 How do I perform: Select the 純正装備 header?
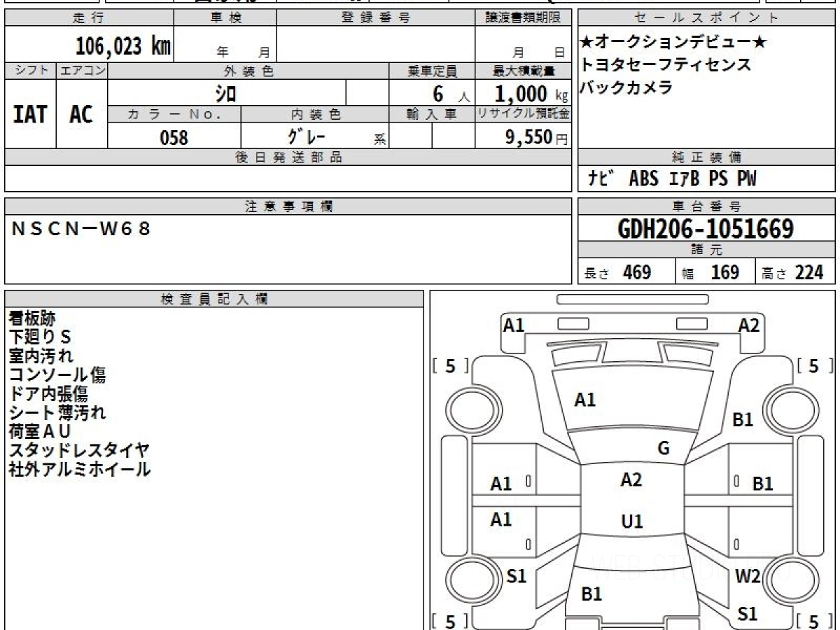click(x=707, y=157)
